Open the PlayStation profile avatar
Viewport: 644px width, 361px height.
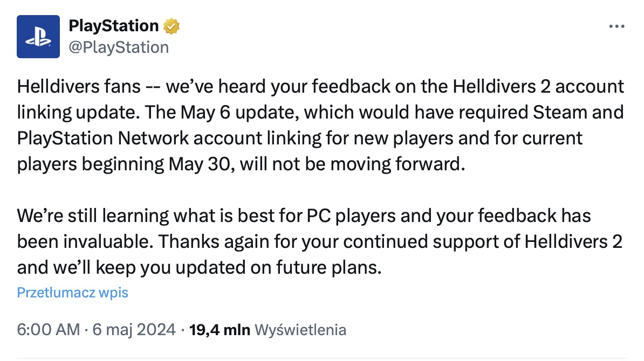[x=38, y=37]
